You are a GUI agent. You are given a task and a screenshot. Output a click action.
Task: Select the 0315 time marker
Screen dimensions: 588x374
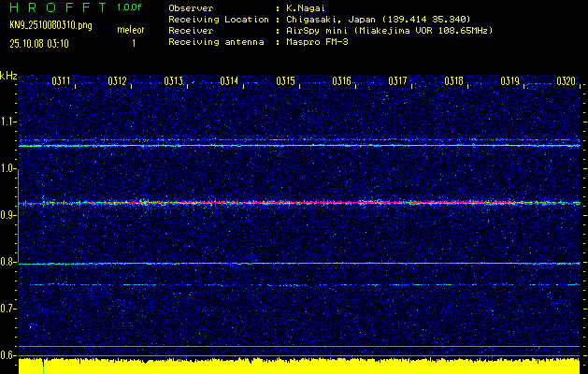[x=286, y=81]
